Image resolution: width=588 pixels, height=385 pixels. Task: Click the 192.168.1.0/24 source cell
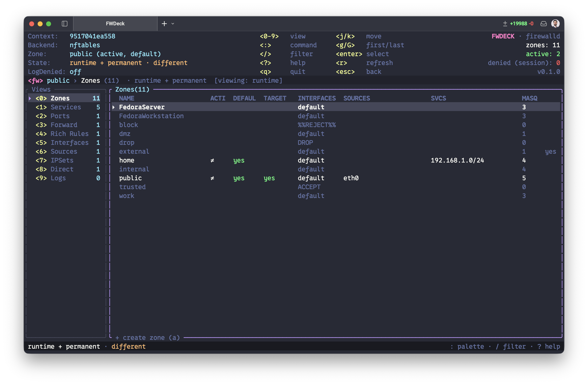coord(457,160)
